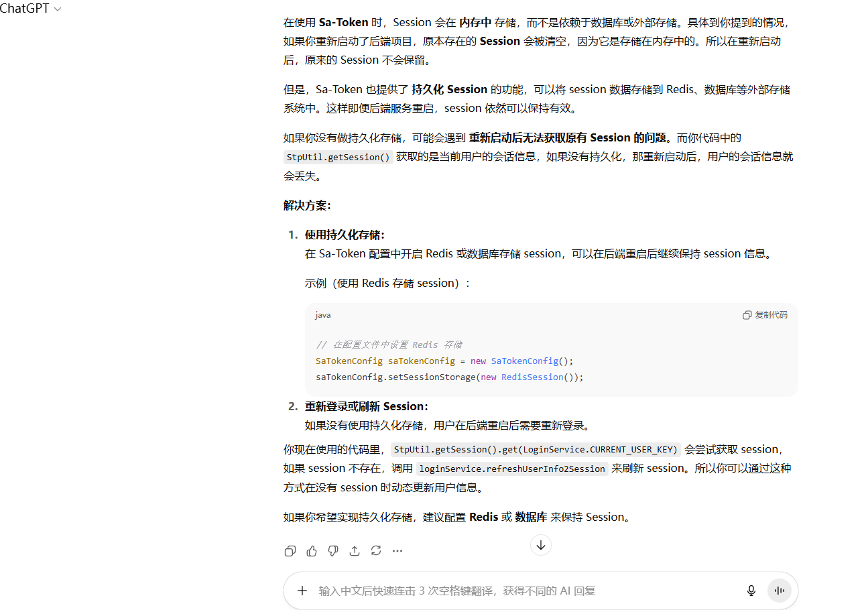Image resolution: width=868 pixels, height=610 pixels.
Task: Copy the response with the copy icon
Action: (290, 551)
